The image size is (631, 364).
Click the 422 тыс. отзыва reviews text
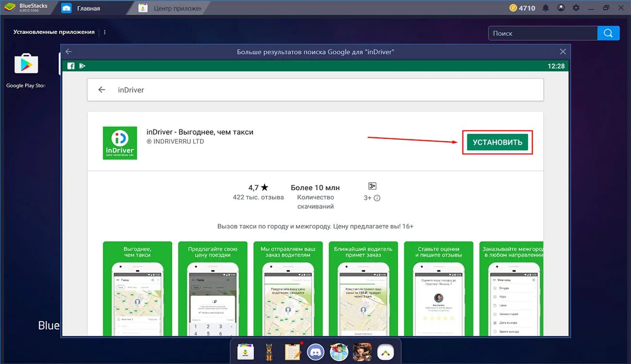pos(258,198)
